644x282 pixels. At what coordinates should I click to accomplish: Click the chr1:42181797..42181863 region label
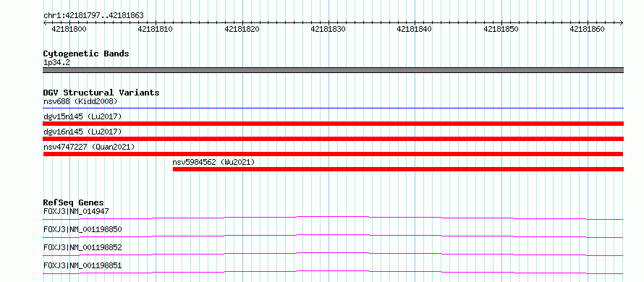click(93, 16)
